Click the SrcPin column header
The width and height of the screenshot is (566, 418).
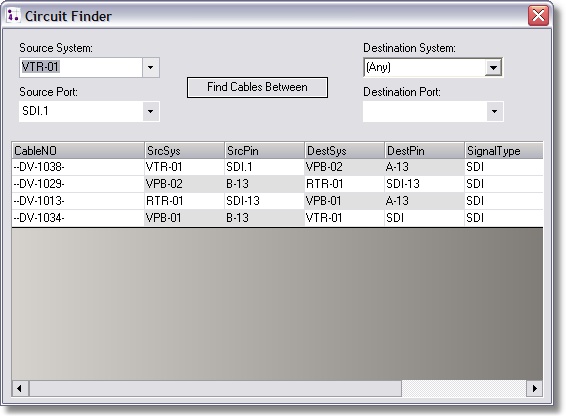264,151
